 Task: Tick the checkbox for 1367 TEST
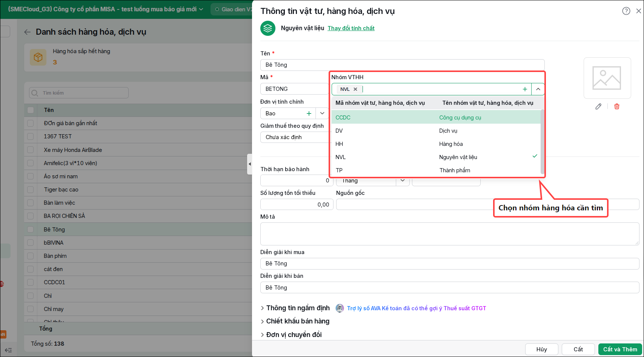tap(31, 136)
